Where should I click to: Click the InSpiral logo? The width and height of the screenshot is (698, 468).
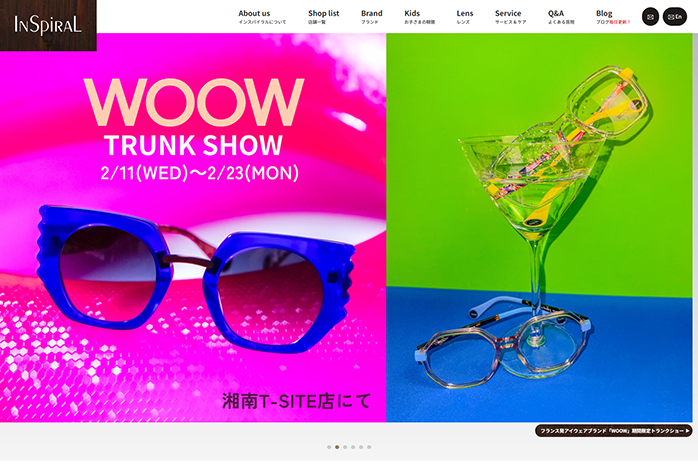pyautogui.click(x=48, y=25)
